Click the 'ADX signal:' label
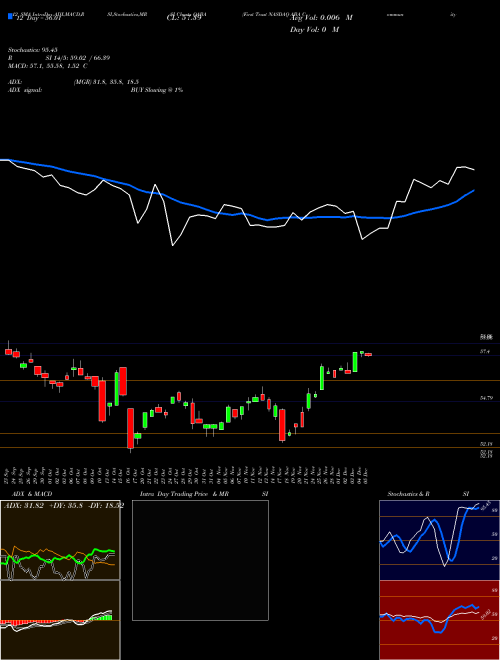500x660 pixels. (x=24, y=90)
